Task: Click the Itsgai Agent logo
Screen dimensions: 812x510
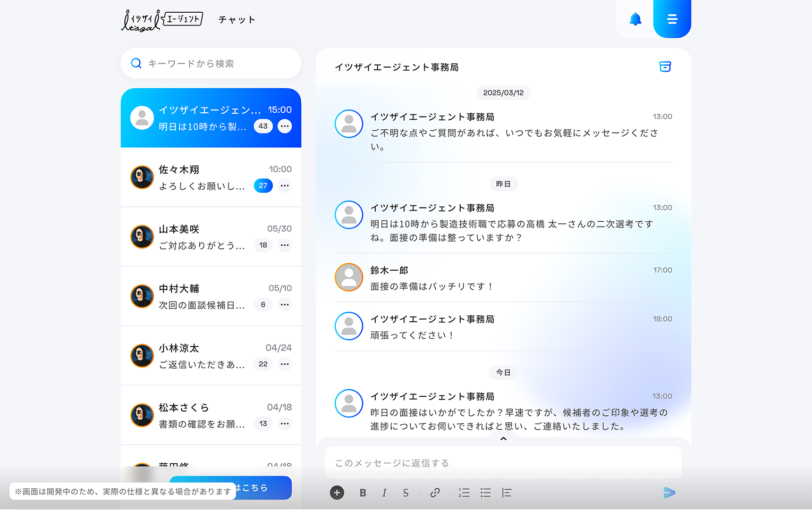Action: click(x=162, y=20)
